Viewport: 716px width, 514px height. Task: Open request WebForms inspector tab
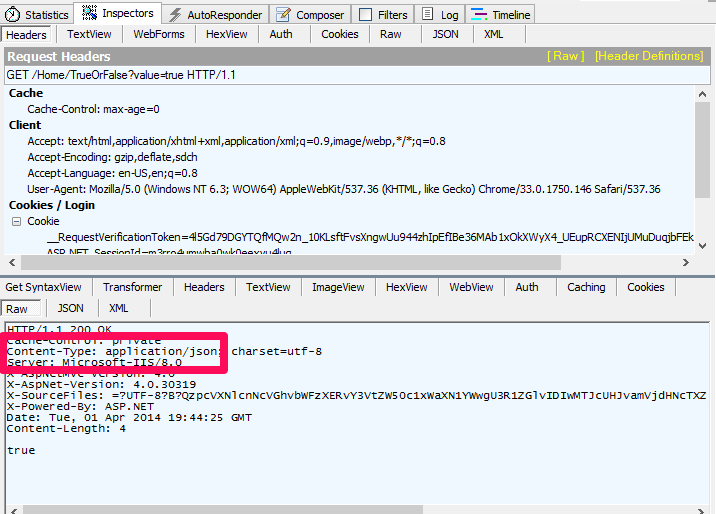click(159, 34)
